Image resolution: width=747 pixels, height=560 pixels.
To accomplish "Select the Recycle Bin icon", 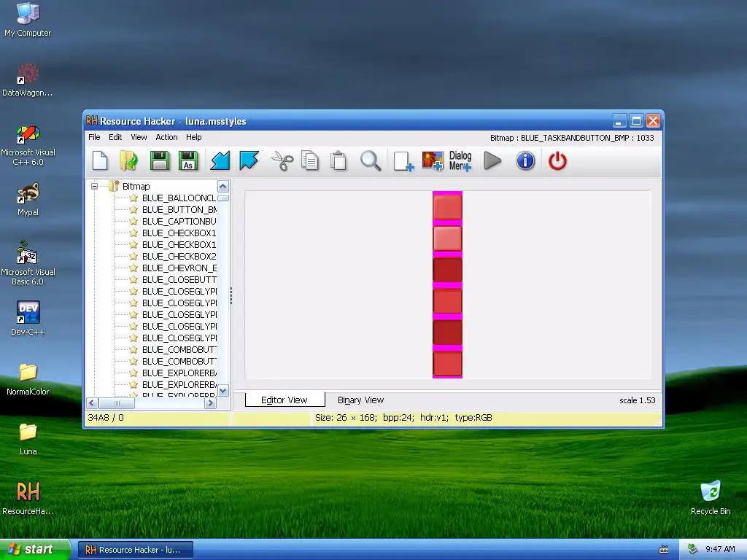I will (711, 497).
